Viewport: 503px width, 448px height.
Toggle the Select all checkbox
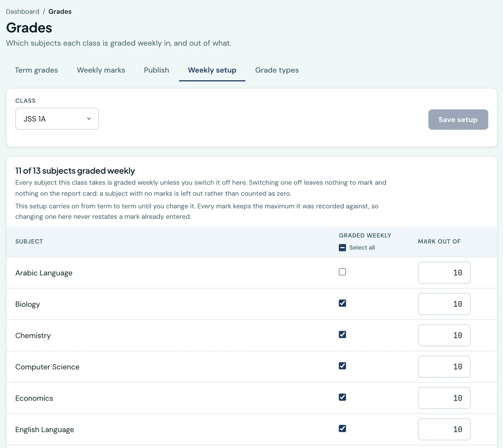pos(342,248)
